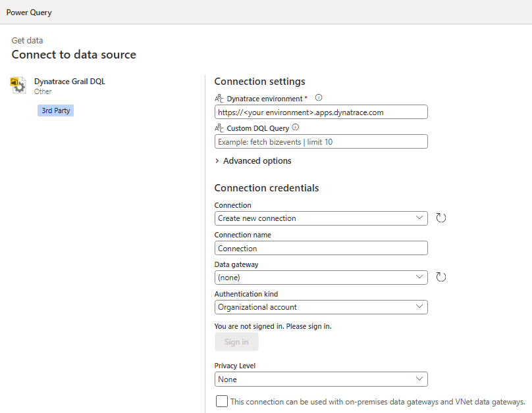Open the Connection dropdown

321,218
